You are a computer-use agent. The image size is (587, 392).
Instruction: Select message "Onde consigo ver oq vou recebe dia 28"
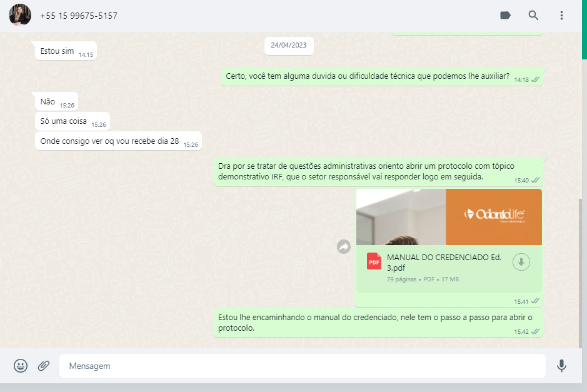click(x=119, y=141)
